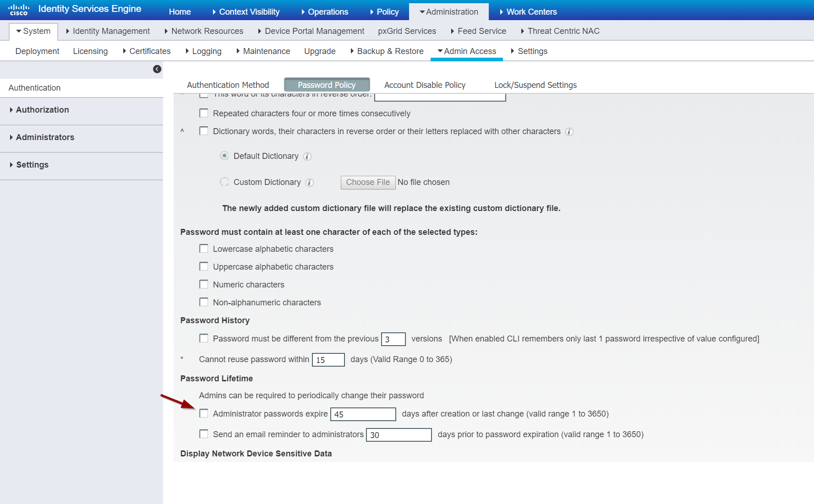Check Uppercase alphabetic characters

(204, 266)
